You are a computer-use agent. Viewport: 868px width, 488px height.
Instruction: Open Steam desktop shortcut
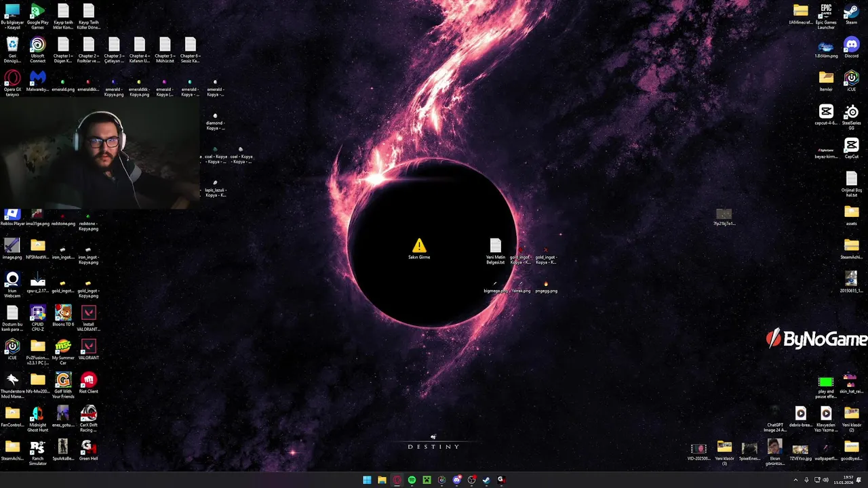click(x=851, y=14)
